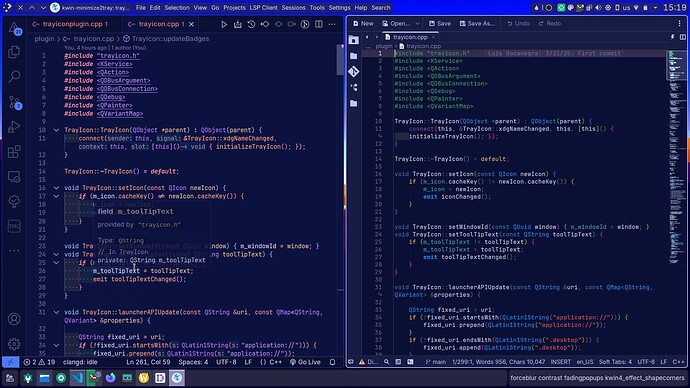Screen dimensions: 690x388
Task: Click Save in Kate toolbar
Action: 440,24
